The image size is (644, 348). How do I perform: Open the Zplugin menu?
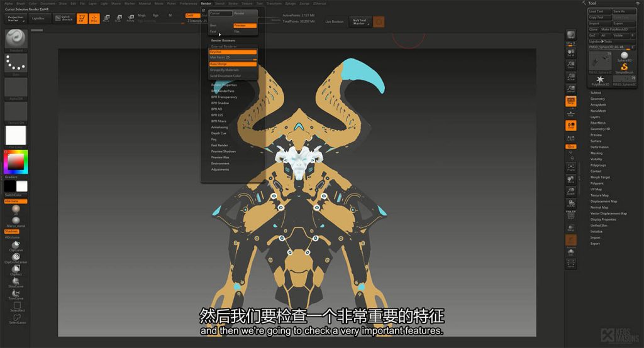[x=291, y=3]
